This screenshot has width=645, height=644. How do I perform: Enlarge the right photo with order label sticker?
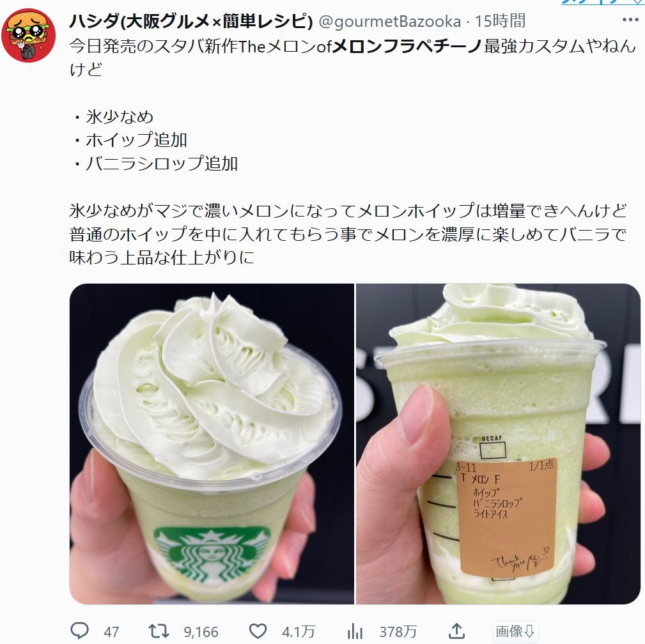coord(498,444)
